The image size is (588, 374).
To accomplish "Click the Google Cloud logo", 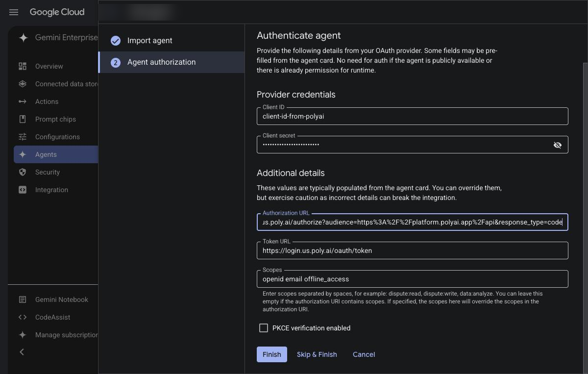I will tap(57, 12).
